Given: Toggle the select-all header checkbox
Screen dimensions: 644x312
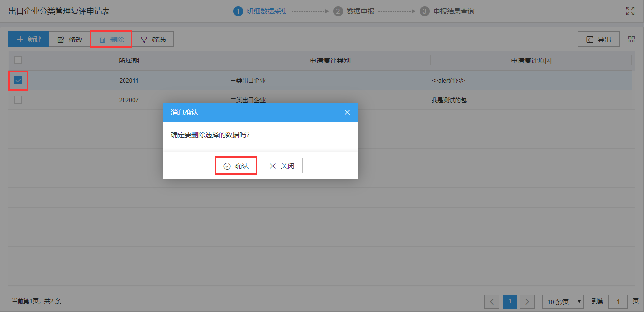Looking at the screenshot, I should [x=18, y=60].
